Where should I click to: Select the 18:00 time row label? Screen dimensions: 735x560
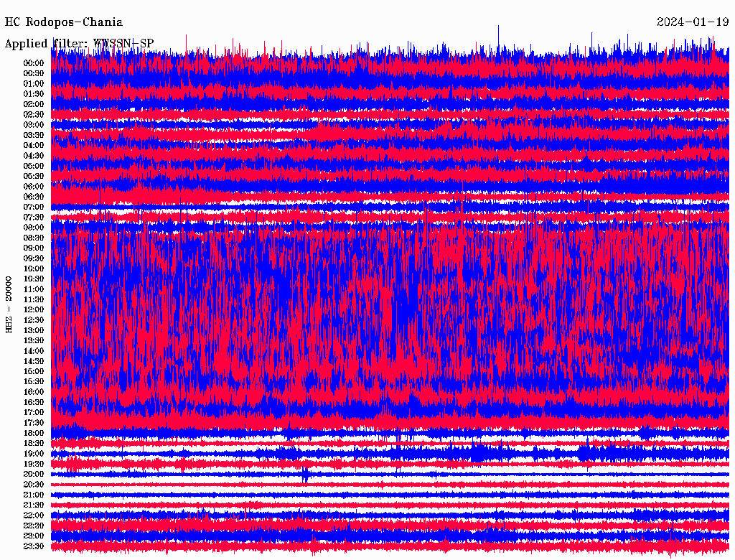coord(34,434)
